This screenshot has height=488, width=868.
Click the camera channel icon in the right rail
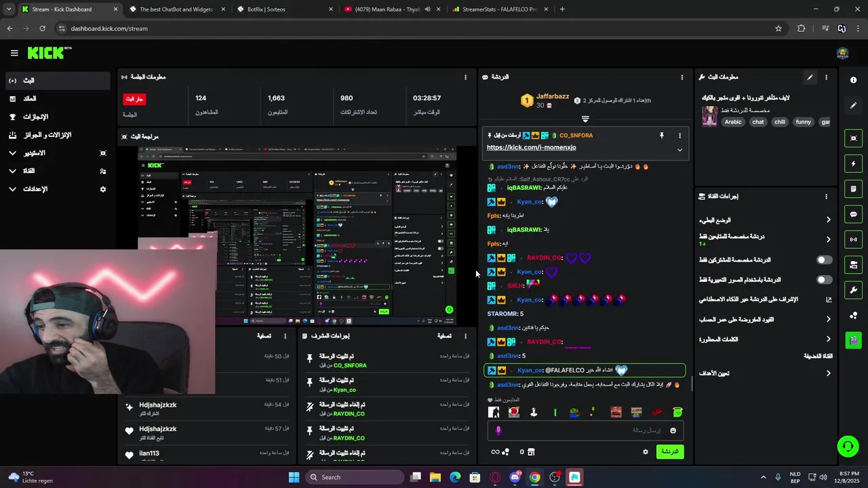coord(853,264)
